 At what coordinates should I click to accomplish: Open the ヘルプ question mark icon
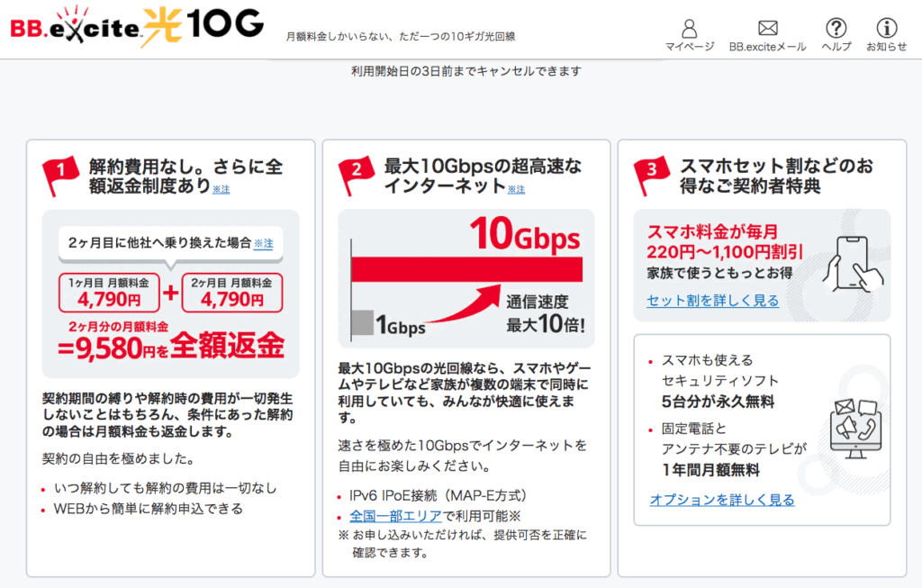pyautogui.click(x=836, y=28)
